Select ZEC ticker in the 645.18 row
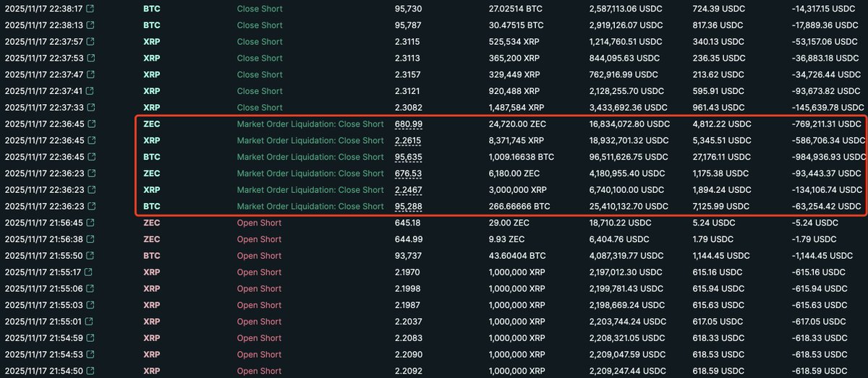The height and width of the screenshot is (378, 868). click(152, 223)
